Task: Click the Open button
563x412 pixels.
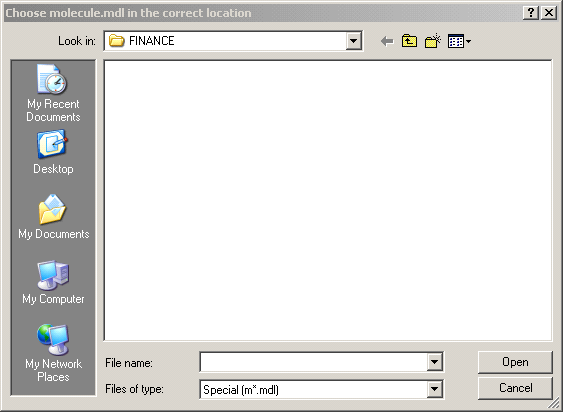Action: (x=515, y=362)
